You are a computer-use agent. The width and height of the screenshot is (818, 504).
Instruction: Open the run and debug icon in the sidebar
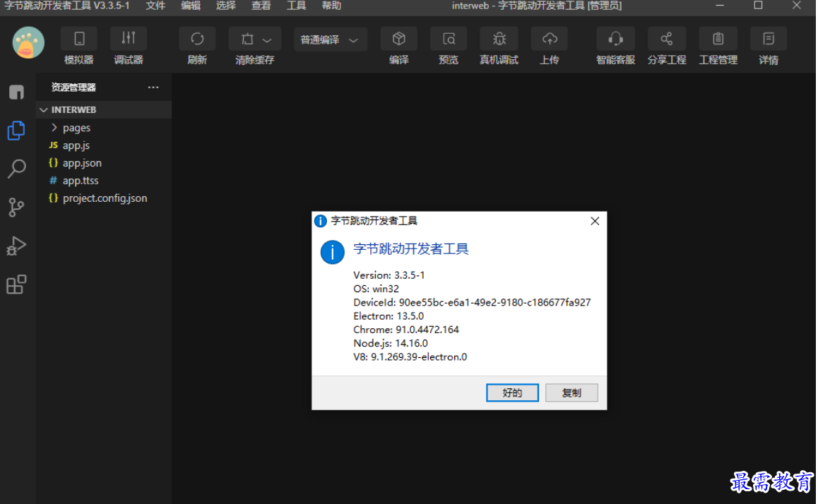click(x=17, y=246)
